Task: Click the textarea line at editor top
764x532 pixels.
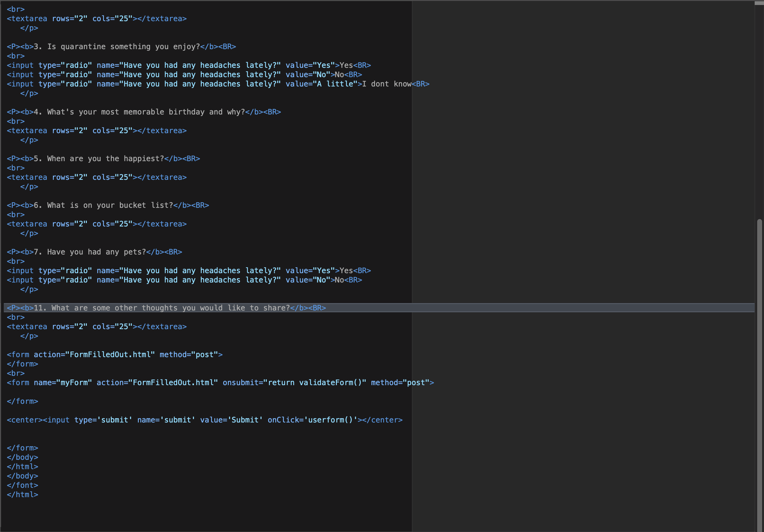Action: click(97, 19)
